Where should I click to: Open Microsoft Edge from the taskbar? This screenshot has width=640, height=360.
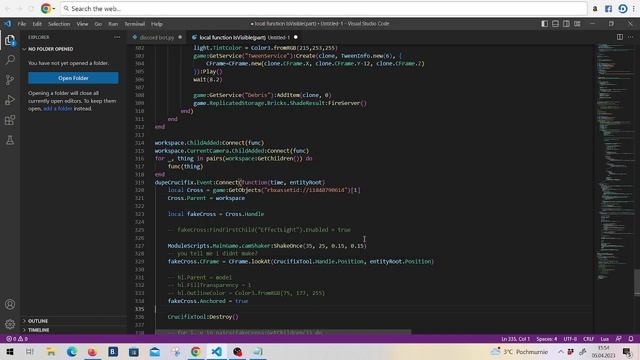tap(72, 351)
